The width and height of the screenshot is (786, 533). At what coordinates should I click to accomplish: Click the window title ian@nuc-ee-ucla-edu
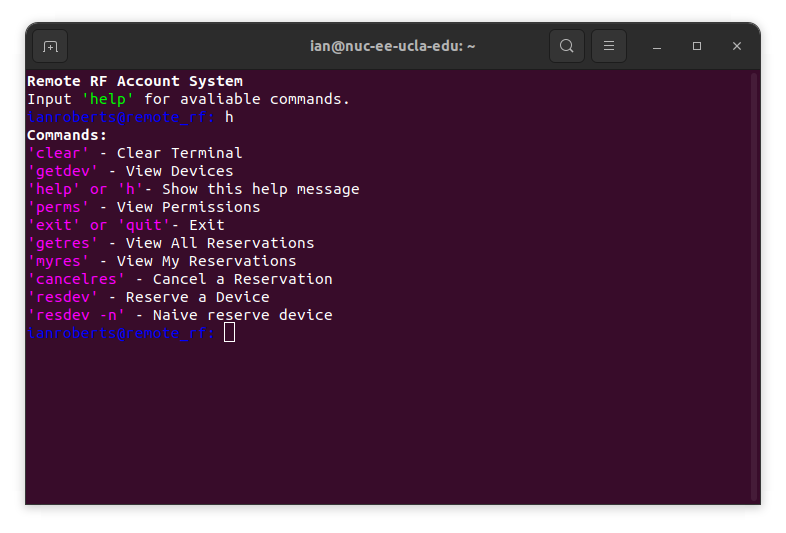392,46
